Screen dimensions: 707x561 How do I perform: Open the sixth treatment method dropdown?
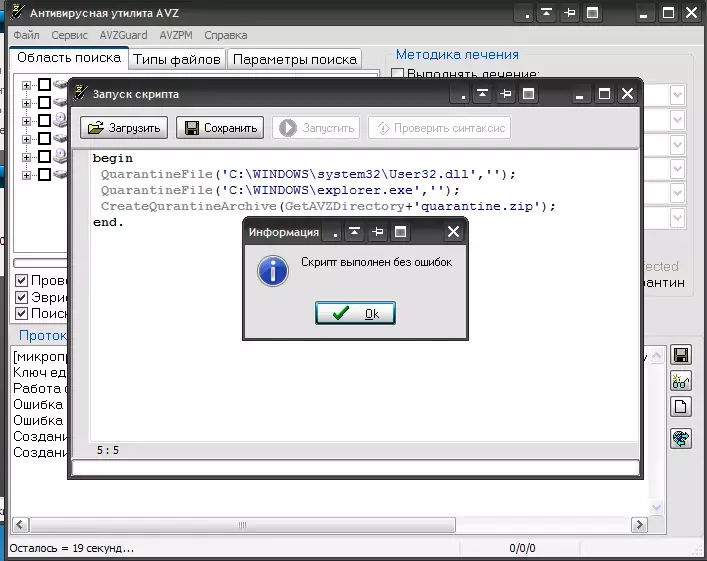[677, 218]
